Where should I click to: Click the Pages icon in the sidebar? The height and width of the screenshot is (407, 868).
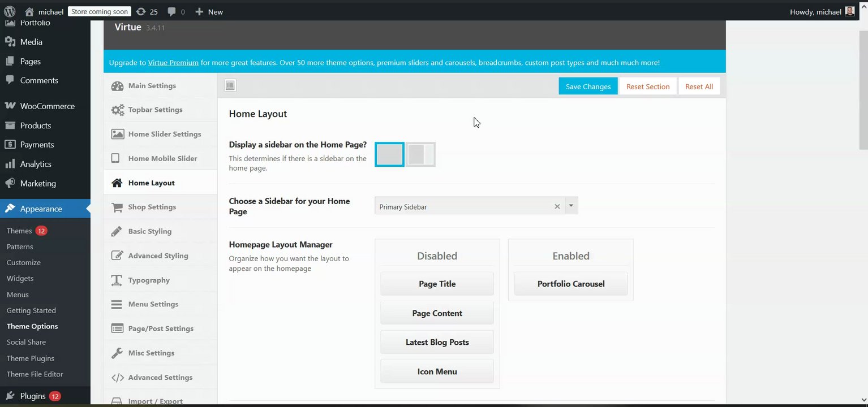coord(10,61)
